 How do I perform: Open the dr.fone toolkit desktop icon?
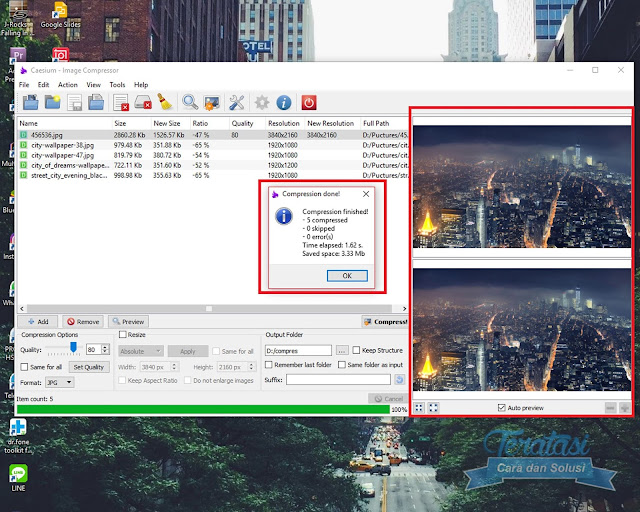point(18,436)
